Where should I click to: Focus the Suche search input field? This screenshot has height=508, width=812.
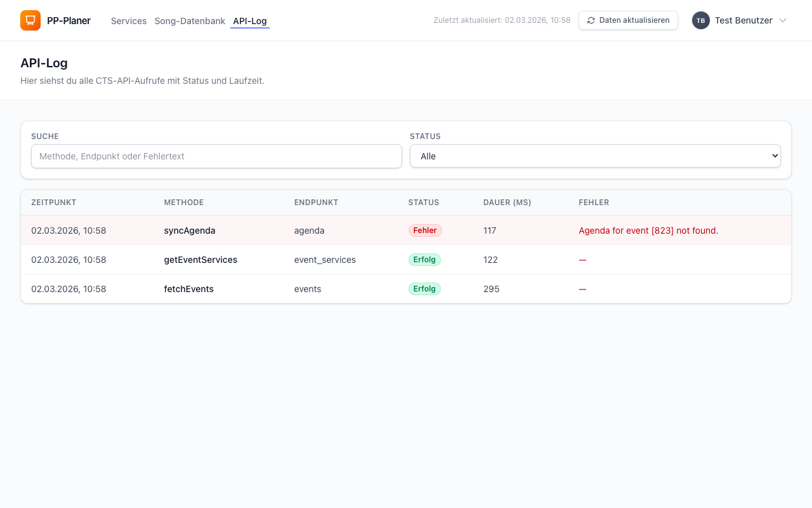pos(216,156)
